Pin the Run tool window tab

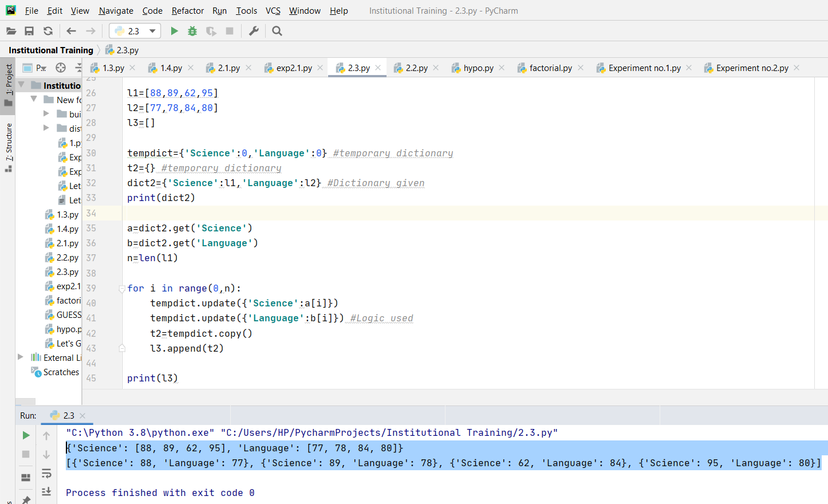(25, 499)
